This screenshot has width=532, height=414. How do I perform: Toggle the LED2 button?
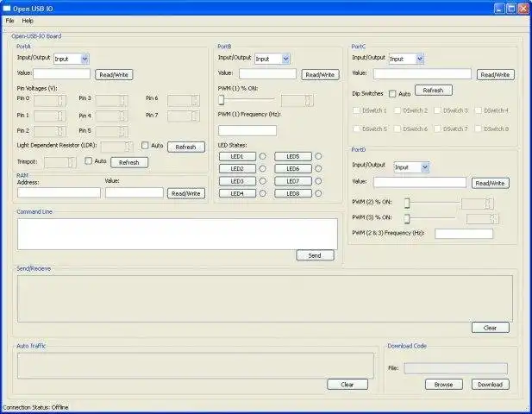[237, 169]
